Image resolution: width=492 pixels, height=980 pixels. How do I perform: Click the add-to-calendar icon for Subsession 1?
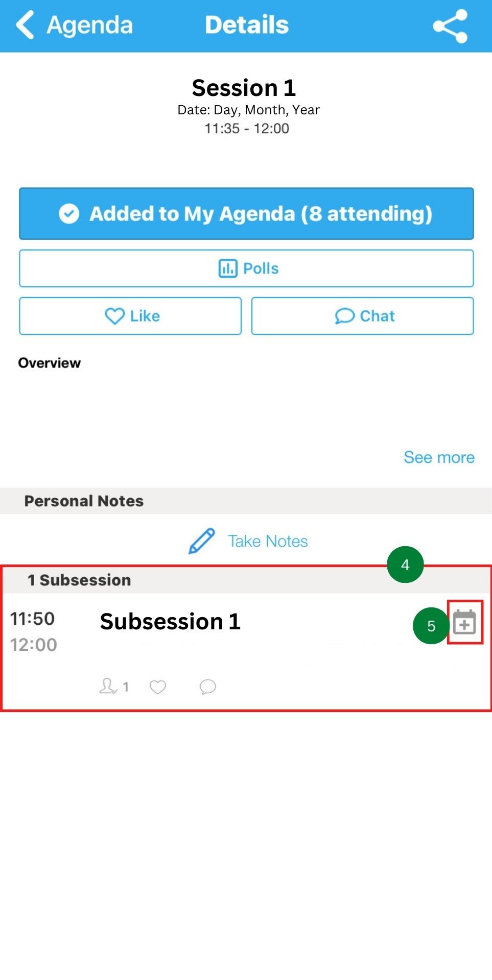tap(464, 622)
